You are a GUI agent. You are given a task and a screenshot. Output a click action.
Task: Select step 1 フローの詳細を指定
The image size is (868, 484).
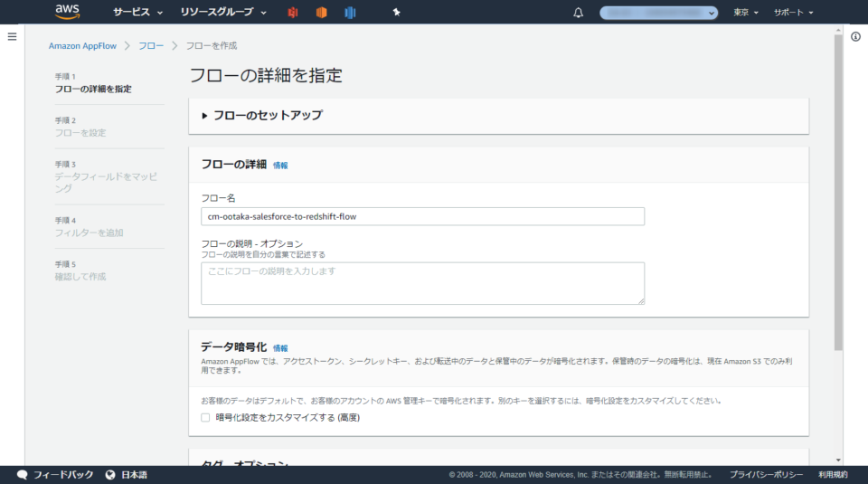point(93,89)
